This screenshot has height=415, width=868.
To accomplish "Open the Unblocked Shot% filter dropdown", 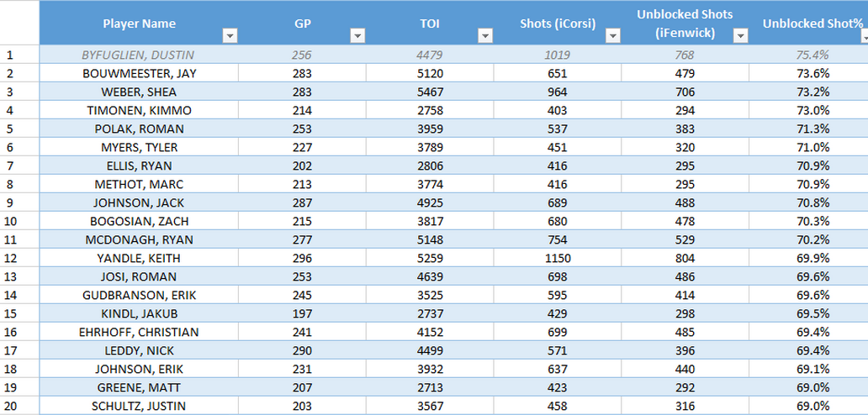I will click(864, 36).
